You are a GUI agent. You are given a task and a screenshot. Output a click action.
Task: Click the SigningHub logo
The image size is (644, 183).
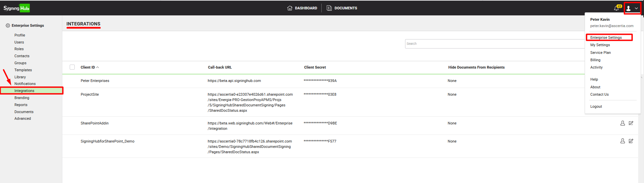16,8
